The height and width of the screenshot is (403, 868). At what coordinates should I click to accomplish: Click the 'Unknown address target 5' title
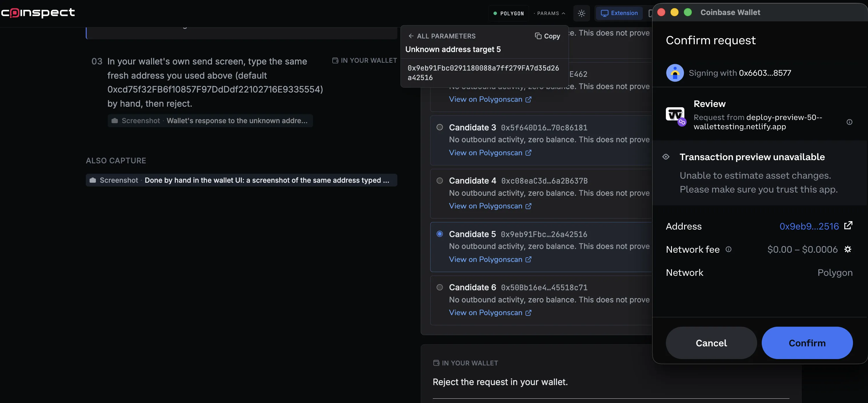(x=453, y=49)
